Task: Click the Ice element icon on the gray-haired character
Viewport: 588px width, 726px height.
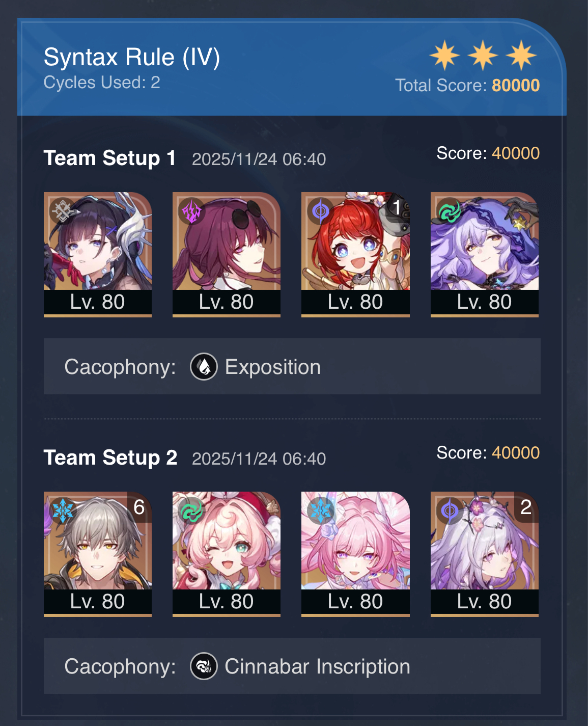Action: click(x=63, y=510)
